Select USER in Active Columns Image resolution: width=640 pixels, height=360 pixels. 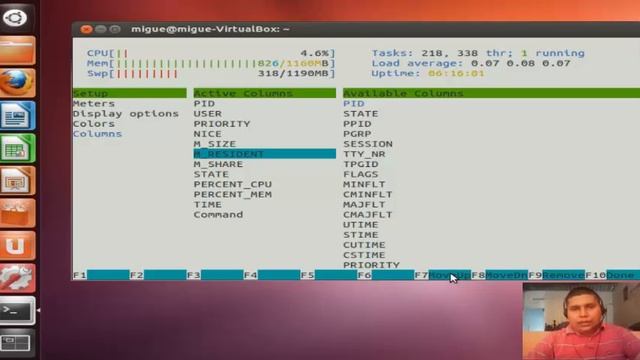208,114
